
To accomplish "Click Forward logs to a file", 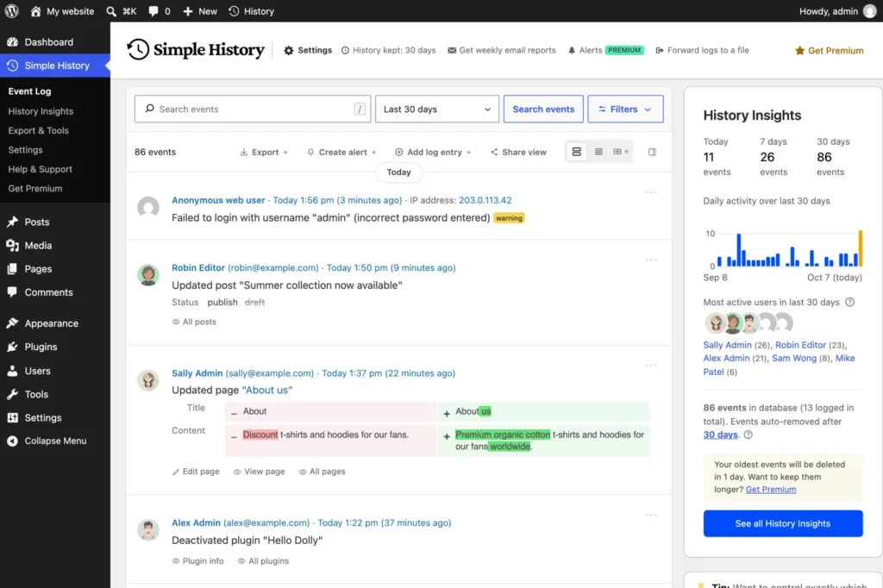I will coord(702,50).
